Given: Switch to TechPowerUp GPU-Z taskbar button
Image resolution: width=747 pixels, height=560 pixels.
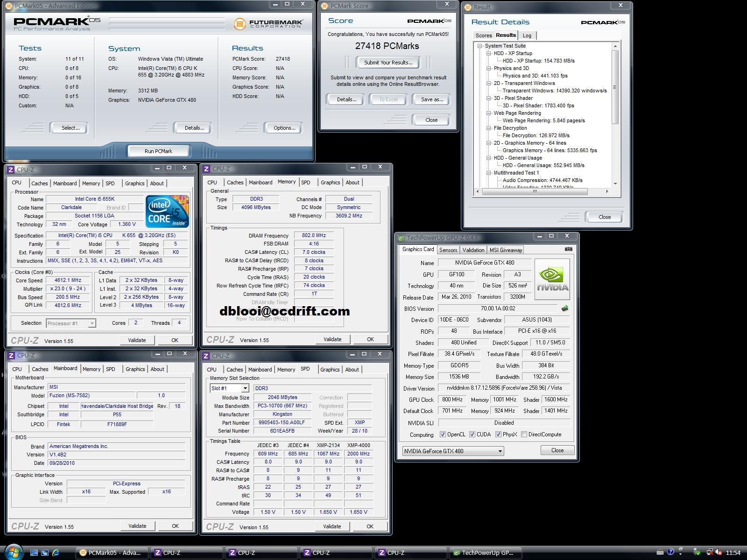Looking at the screenshot, I should [486, 553].
